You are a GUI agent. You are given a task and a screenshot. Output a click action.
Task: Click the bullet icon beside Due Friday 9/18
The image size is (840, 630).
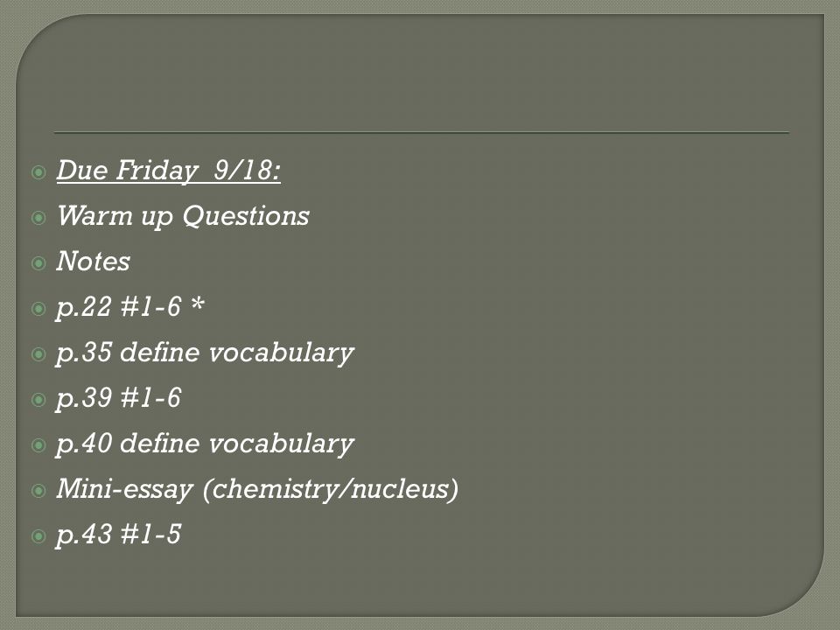(38, 172)
